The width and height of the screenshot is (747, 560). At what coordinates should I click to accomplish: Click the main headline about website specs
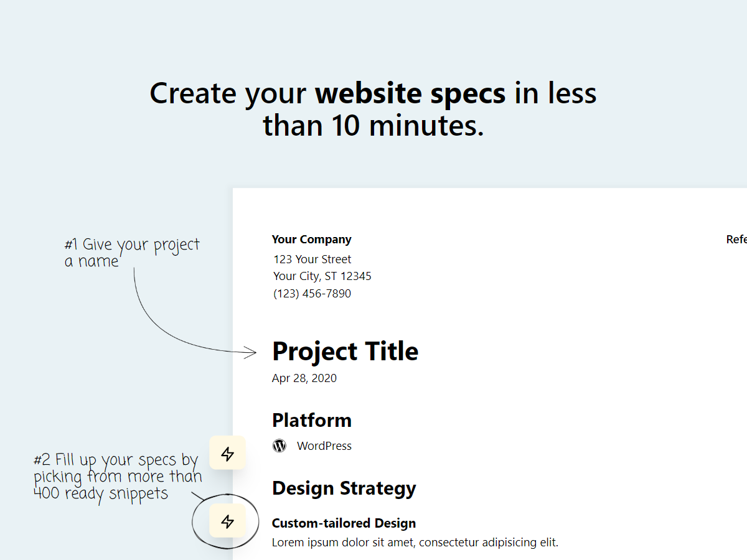coord(373,109)
